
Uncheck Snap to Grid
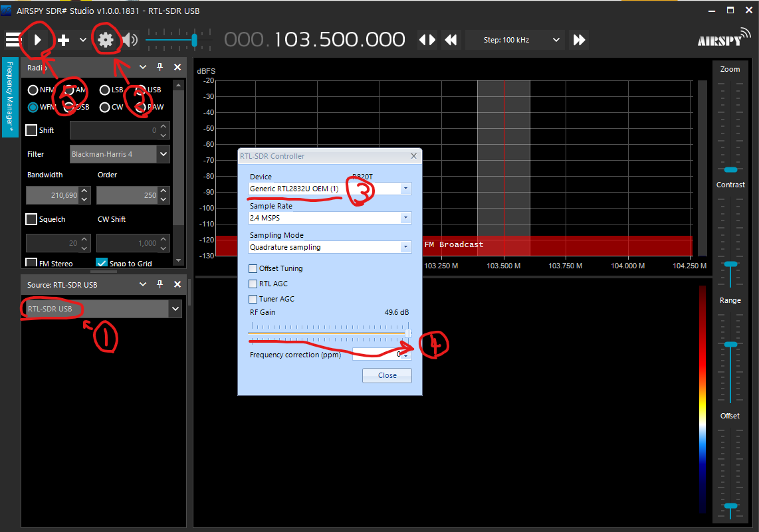102,263
